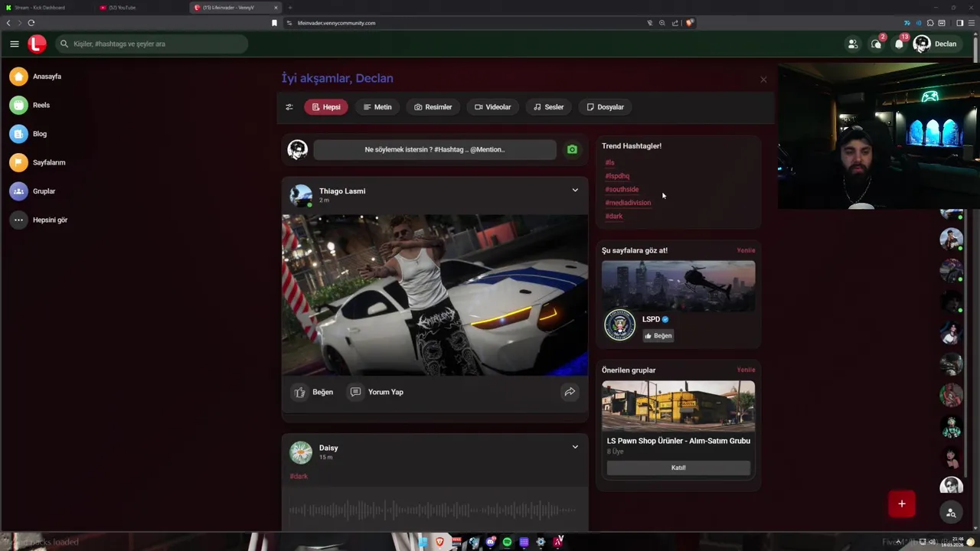Refresh suggested pages with Yenile
The image size is (980, 551).
(746, 250)
